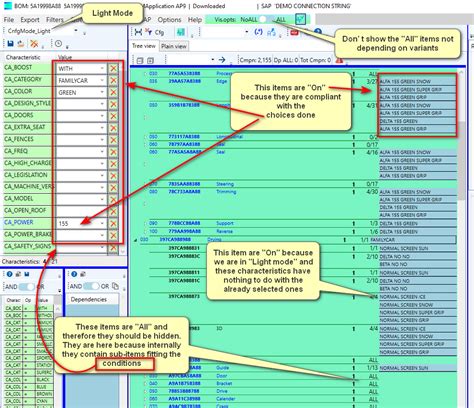This screenshot has width=474, height=408.
Task: Click the load configuration icon beside the disk
Action: coord(21,44)
